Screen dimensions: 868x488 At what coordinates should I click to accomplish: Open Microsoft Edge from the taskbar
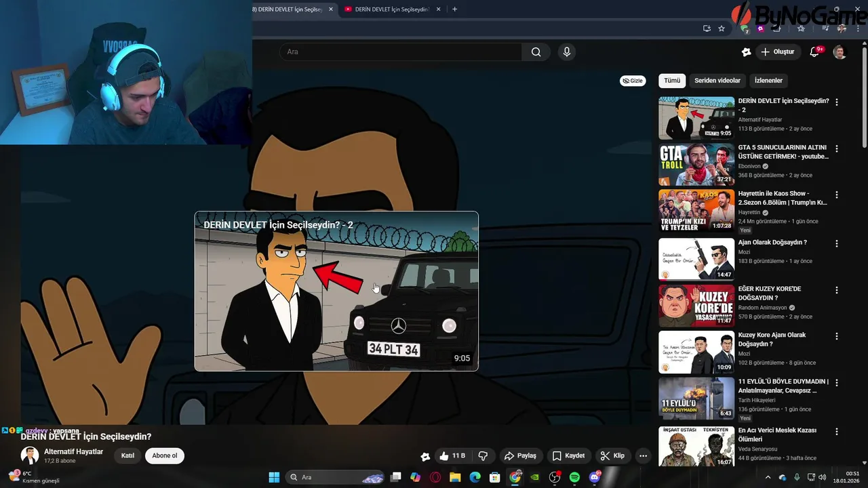point(475,477)
